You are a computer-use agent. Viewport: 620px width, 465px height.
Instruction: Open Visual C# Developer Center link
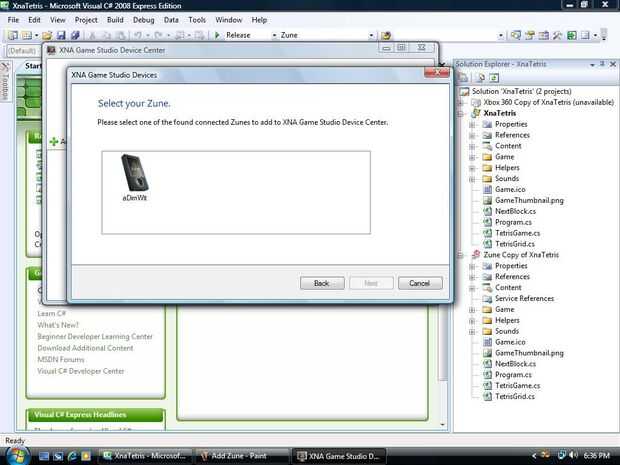tap(81, 371)
